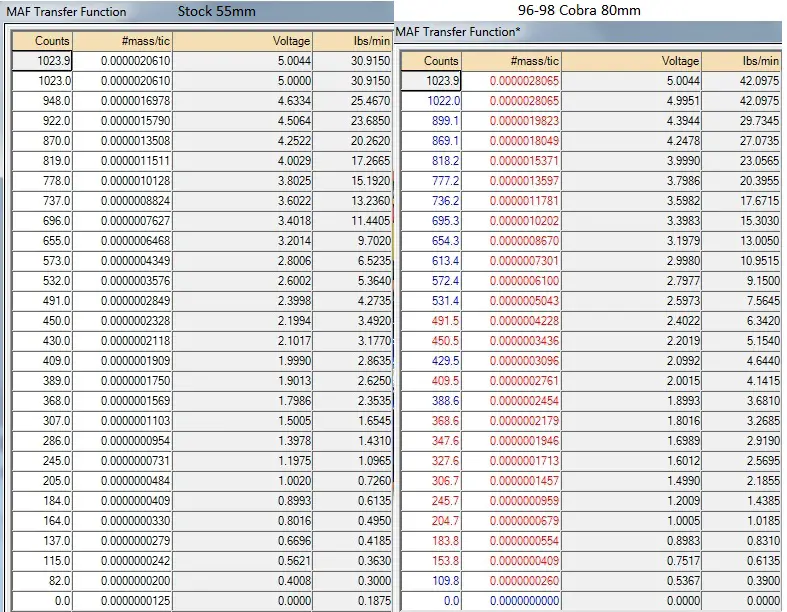This screenshot has height=612, width=787.
Task: Click red mass/tic value 0.0000000260
Action: (x=511, y=581)
